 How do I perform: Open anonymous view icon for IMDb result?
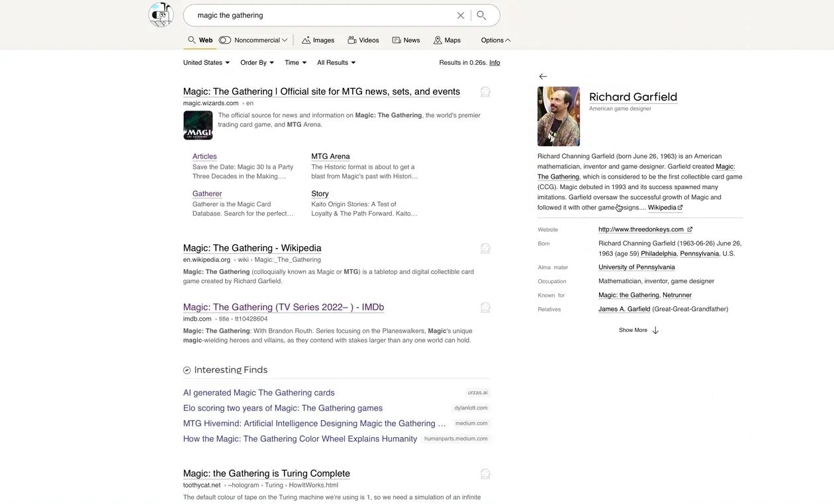point(485,308)
